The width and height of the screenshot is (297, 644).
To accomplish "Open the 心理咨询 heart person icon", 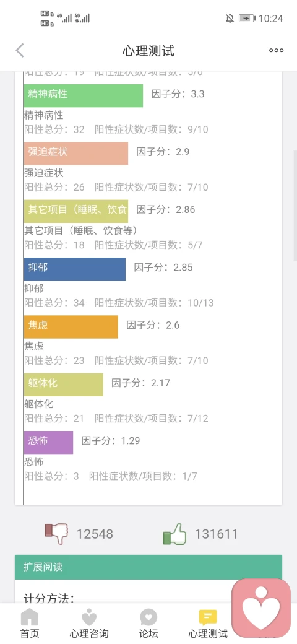I will tap(89, 617).
